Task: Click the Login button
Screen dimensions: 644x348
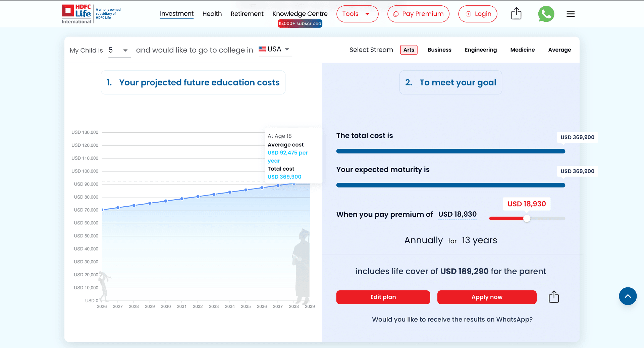Action: 478,14
